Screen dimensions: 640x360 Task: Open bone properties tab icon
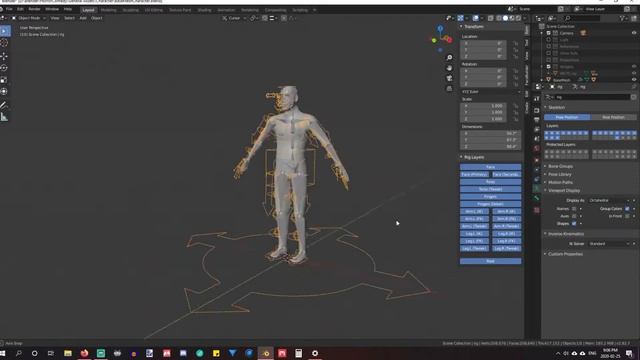537,199
